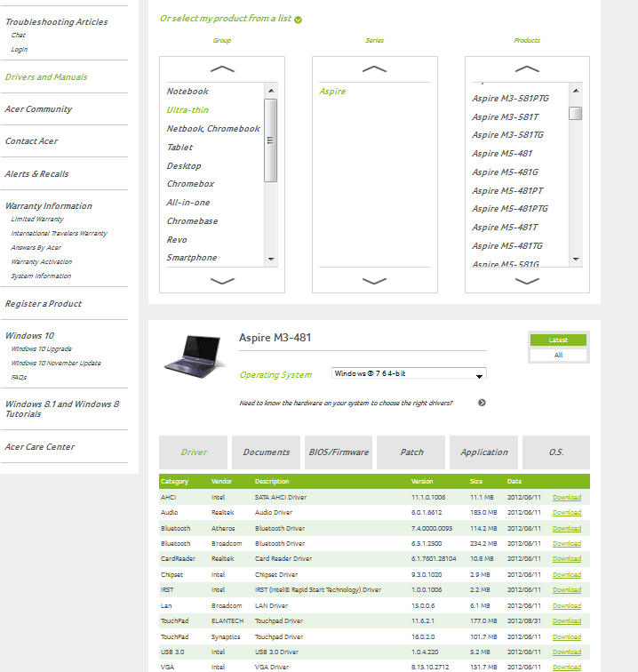Download the Intel SATA AHCI Driver

pos(566,498)
